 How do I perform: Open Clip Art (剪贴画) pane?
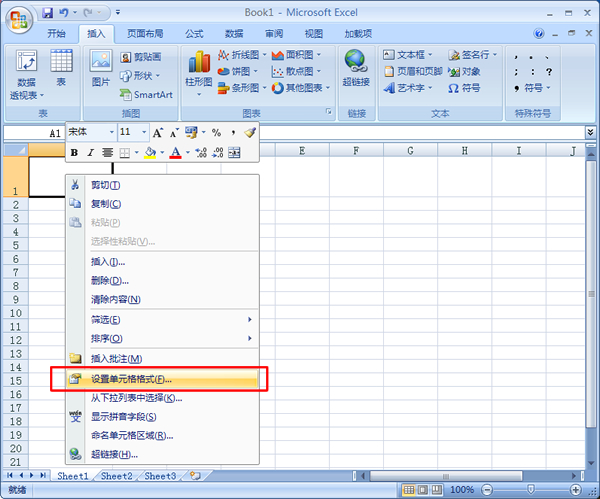(141, 57)
